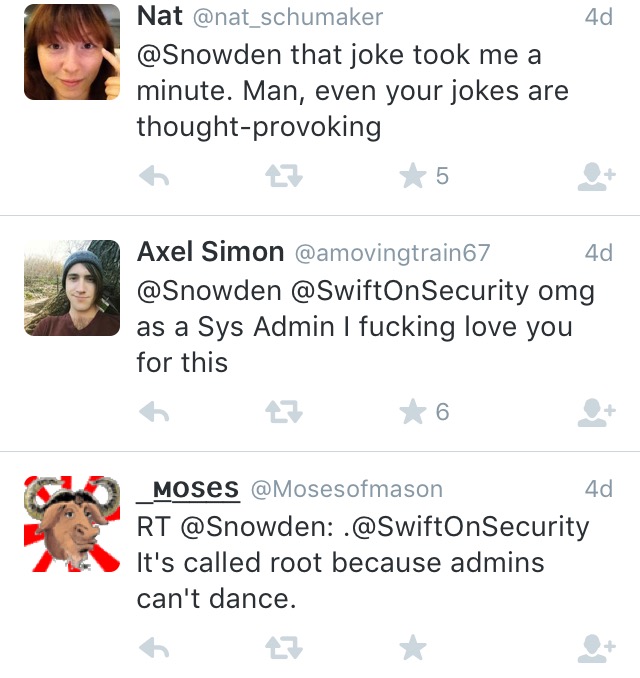
Task: Open the @Mosesofmason handle
Action: [345, 489]
